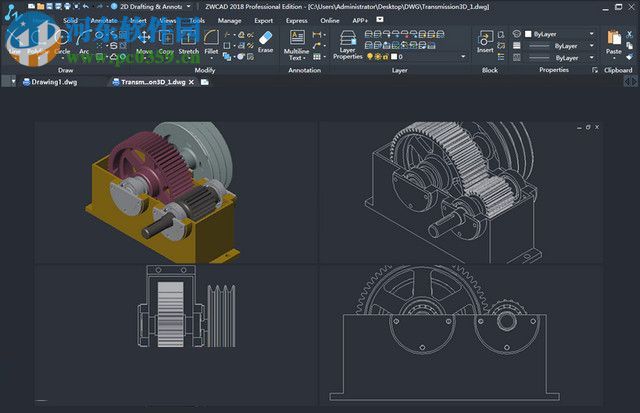Open the ByLayer color dropdown

[591, 34]
